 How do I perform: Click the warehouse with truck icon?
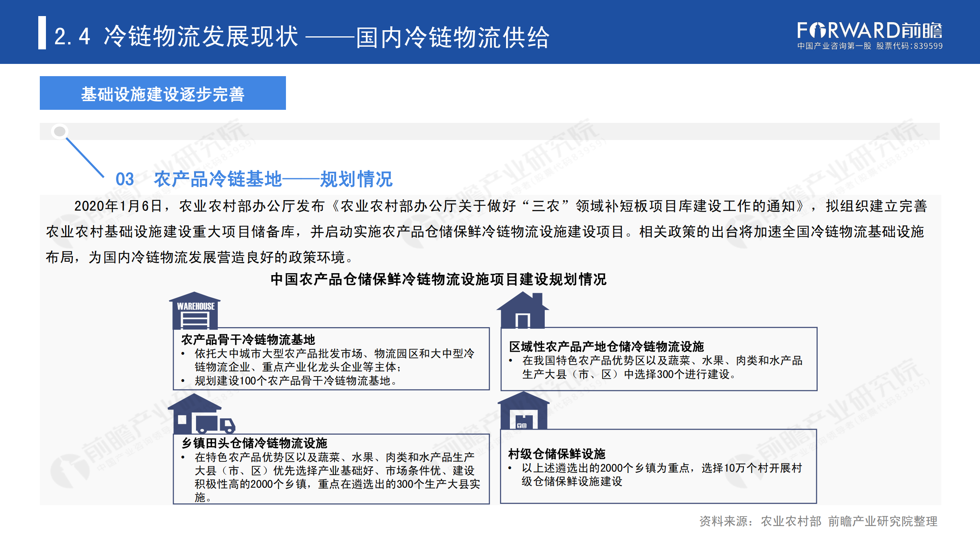[202, 414]
